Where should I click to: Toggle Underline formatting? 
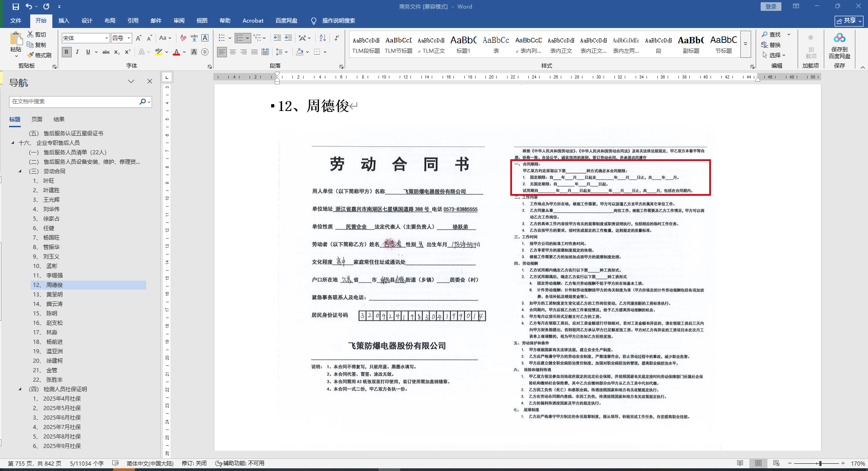[88, 52]
